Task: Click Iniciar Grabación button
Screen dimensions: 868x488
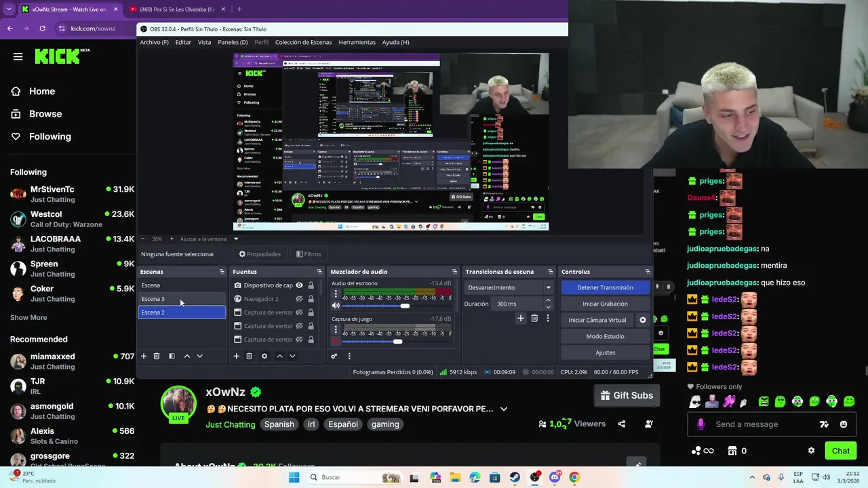Action: 605,304
